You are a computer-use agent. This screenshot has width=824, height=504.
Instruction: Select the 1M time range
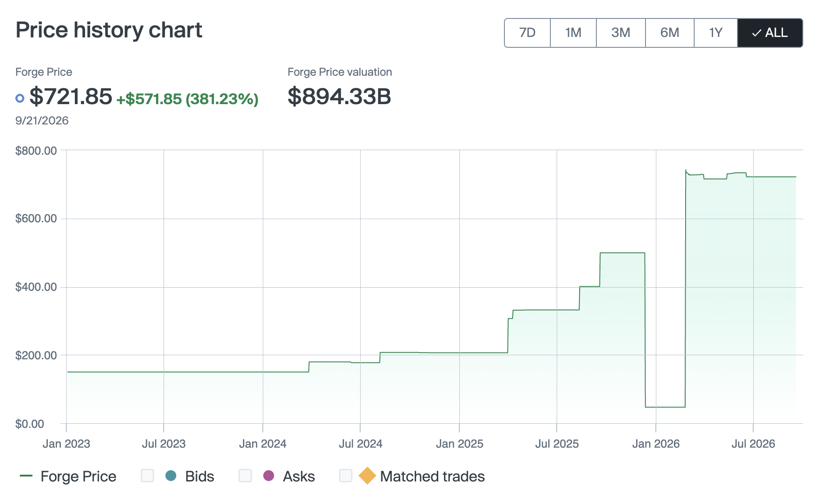[573, 33]
